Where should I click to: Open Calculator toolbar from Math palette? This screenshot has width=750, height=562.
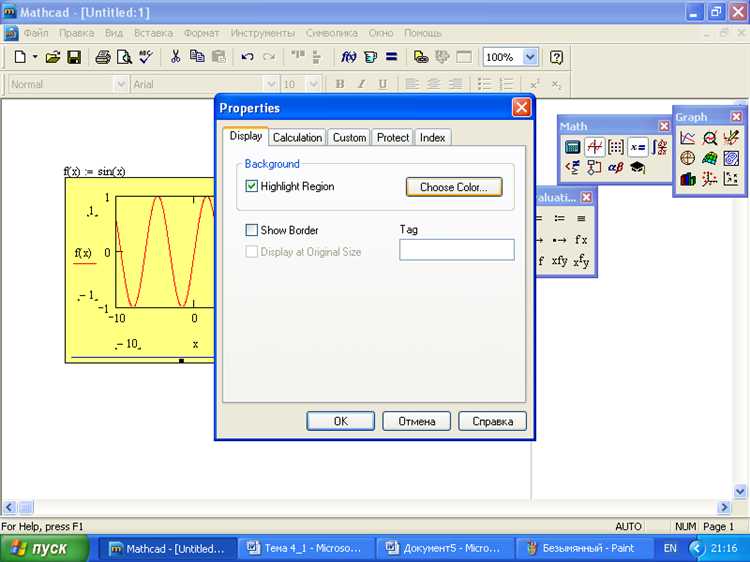pos(573,147)
